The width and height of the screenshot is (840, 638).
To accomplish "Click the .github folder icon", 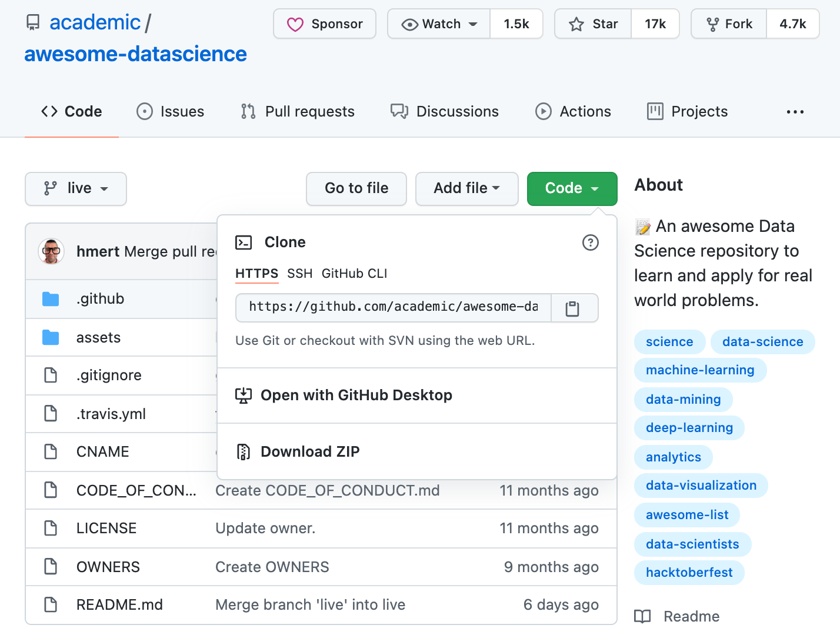I will [51, 299].
